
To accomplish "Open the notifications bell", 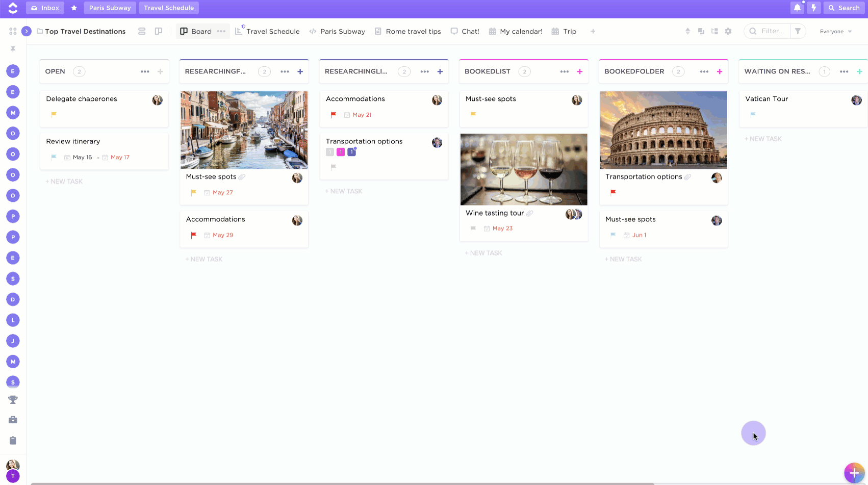I will [797, 8].
